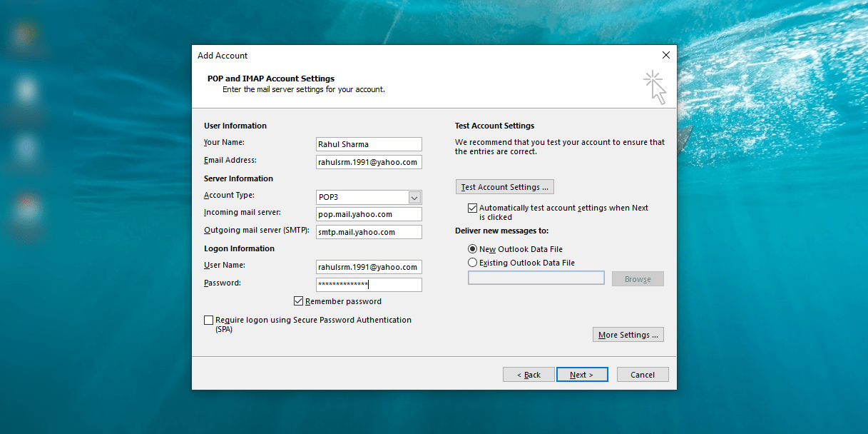Click the User Information section label

235,126
